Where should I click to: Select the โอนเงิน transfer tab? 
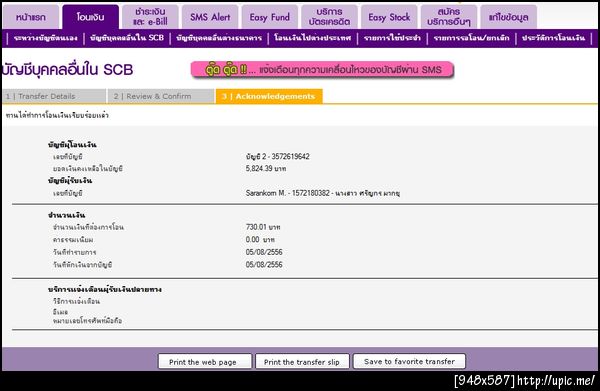(90, 17)
